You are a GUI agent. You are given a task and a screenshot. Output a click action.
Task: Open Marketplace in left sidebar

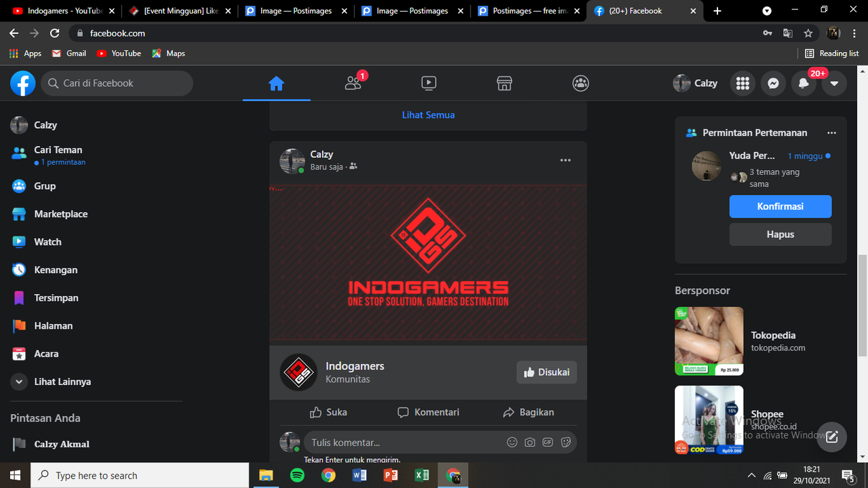[95, 213]
